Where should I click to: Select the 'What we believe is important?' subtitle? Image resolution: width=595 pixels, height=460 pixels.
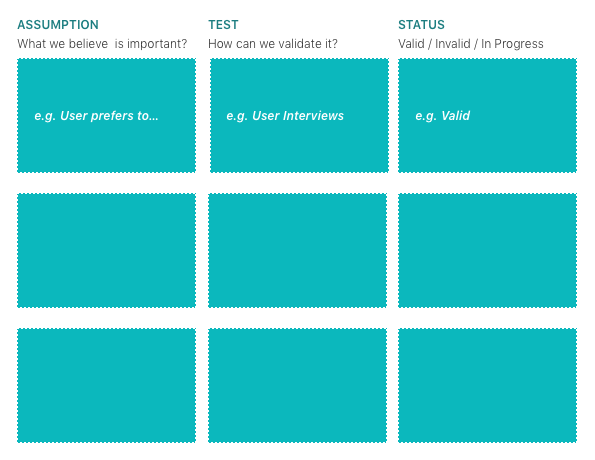coord(102,44)
